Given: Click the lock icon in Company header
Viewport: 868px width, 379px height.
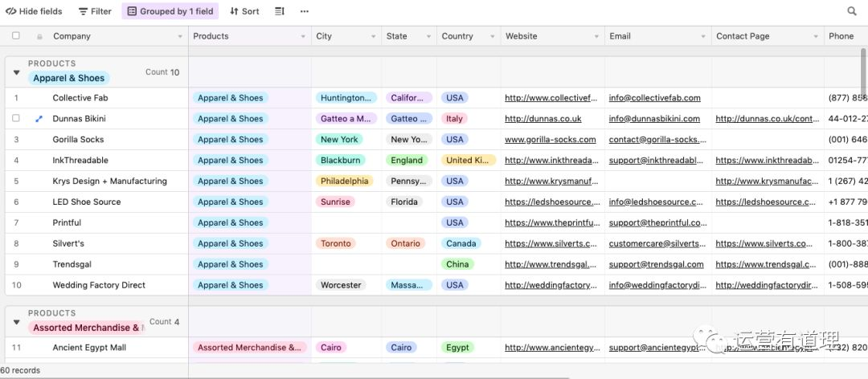Looking at the screenshot, I should click(39, 36).
